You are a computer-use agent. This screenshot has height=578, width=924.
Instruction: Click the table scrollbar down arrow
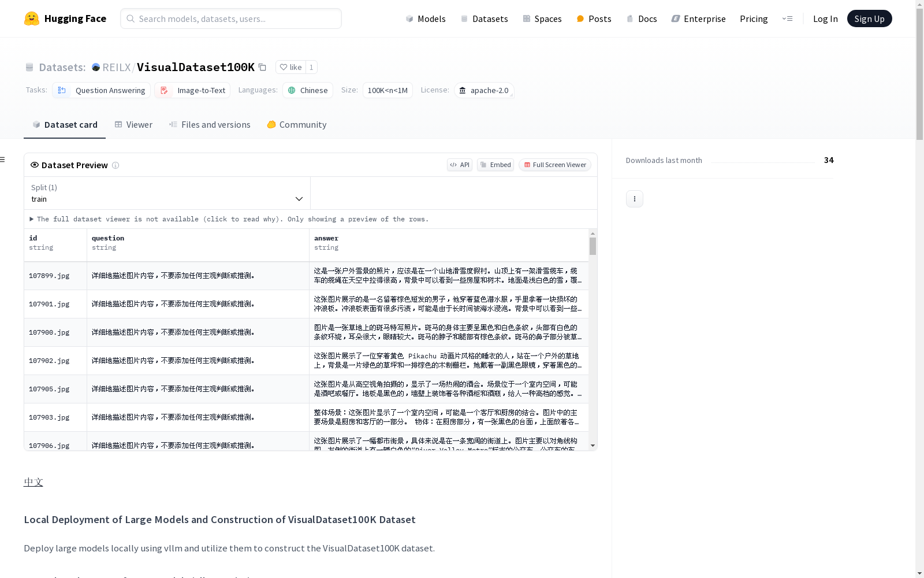pos(593,446)
